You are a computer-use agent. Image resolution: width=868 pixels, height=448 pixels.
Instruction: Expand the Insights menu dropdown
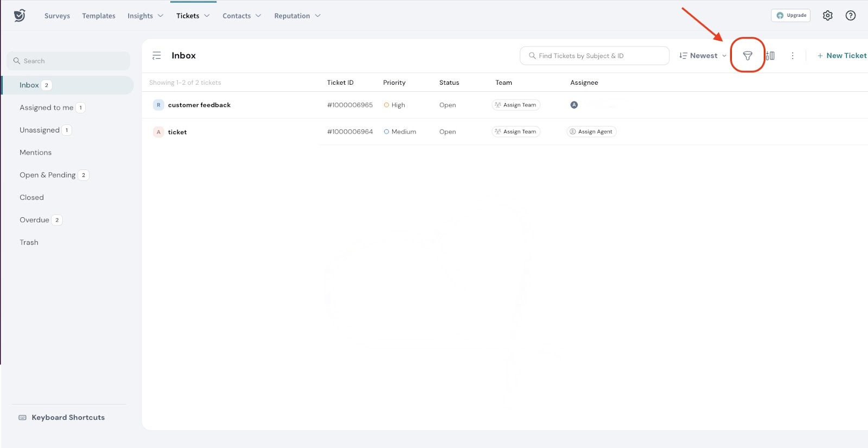(145, 16)
